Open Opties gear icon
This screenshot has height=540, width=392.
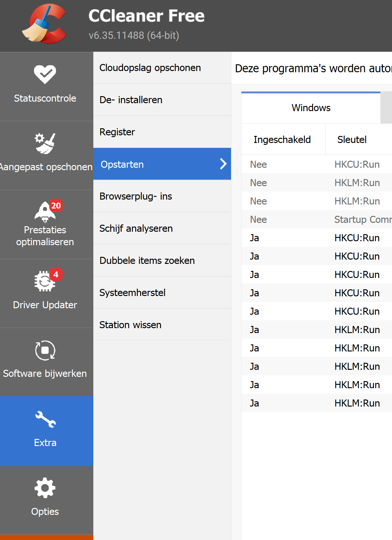pyautogui.click(x=45, y=488)
